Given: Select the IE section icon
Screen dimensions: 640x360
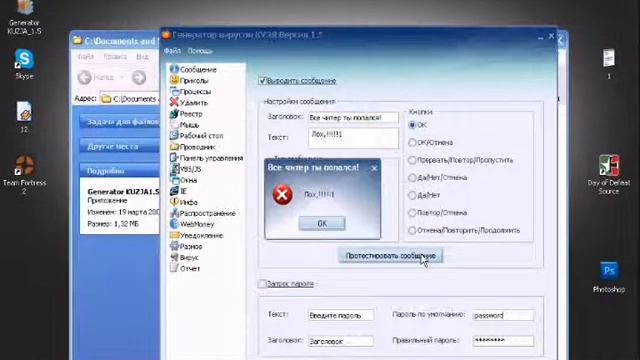Looking at the screenshot, I should click(x=174, y=191).
